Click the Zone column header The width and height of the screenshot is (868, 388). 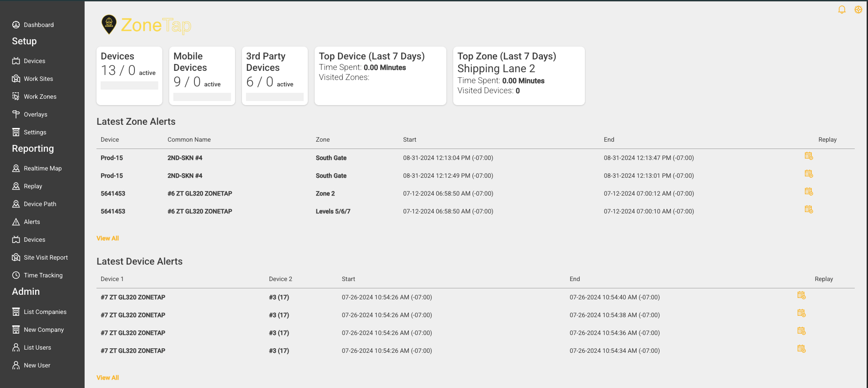click(323, 139)
